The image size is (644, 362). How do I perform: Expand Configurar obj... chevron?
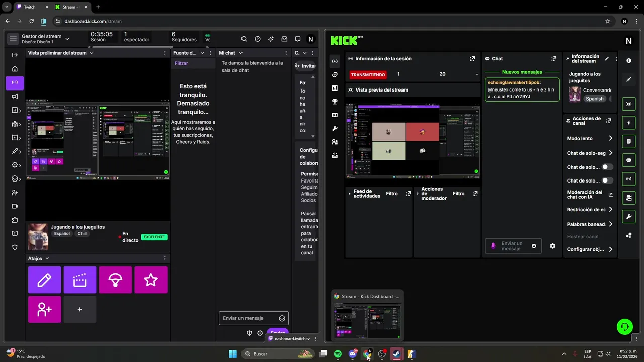610,249
